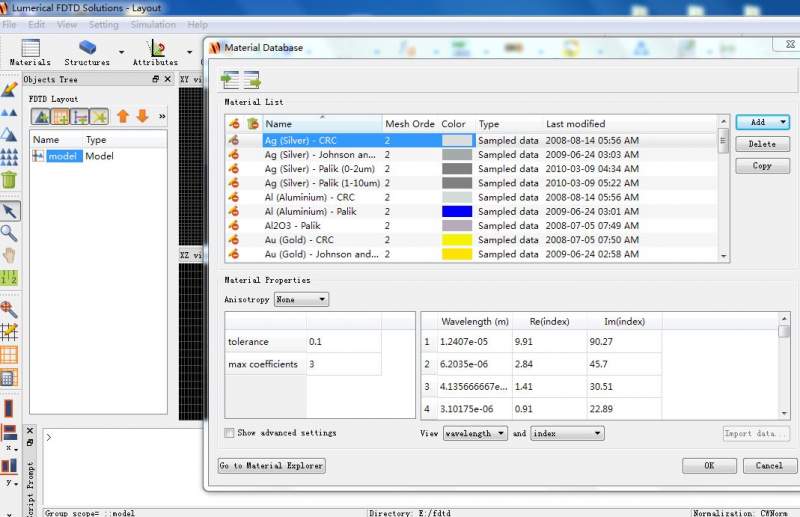This screenshot has width=800, height=517.
Task: Click the green ruler 1-2 icon
Action: 9,278
